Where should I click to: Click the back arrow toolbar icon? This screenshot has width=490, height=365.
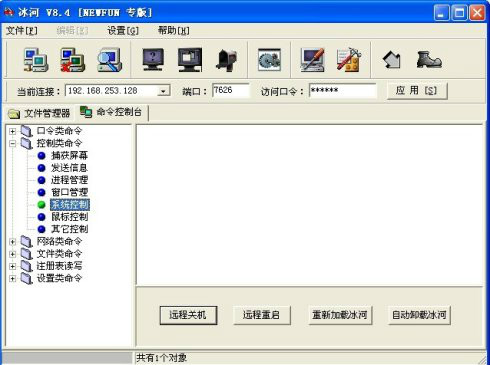[x=392, y=60]
